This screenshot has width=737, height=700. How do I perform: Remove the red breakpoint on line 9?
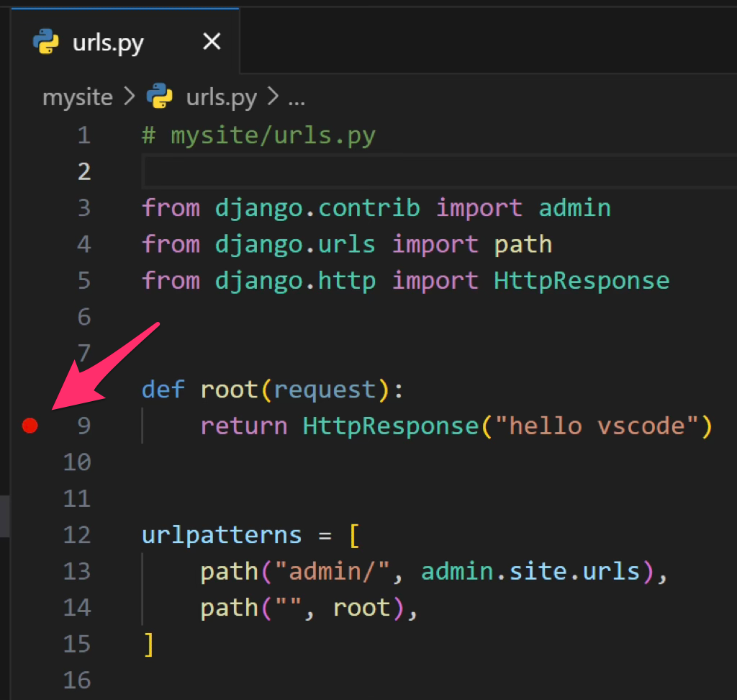pyautogui.click(x=30, y=426)
